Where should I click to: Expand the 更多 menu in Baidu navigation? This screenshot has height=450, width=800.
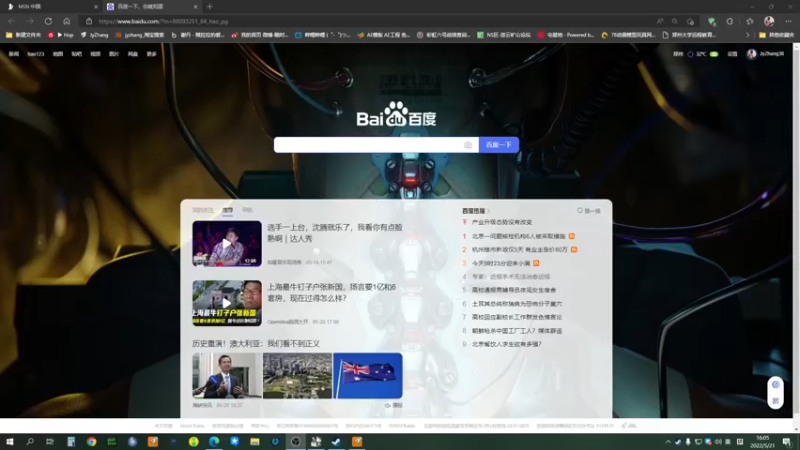[152, 54]
